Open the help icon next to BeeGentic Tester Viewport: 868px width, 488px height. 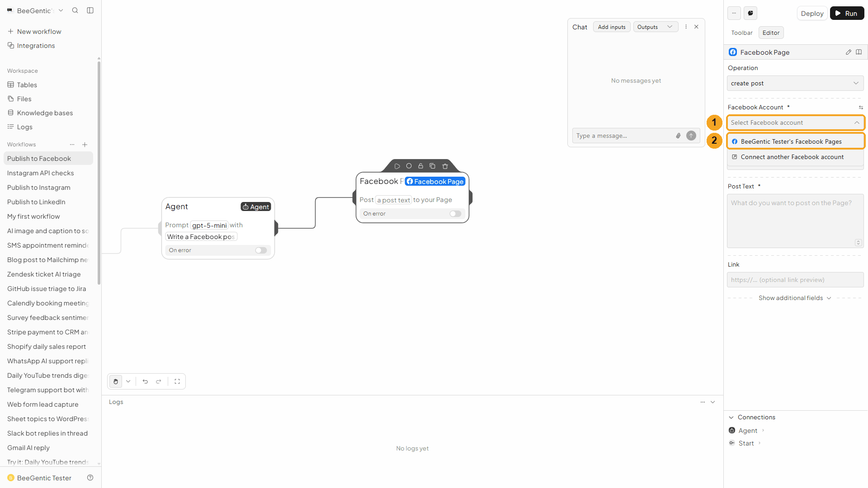(90, 478)
